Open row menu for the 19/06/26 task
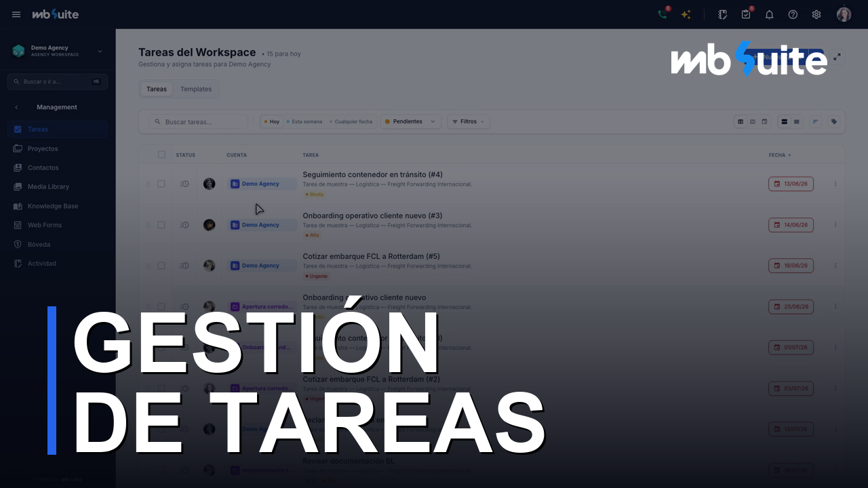The height and width of the screenshot is (488, 868). tap(835, 266)
